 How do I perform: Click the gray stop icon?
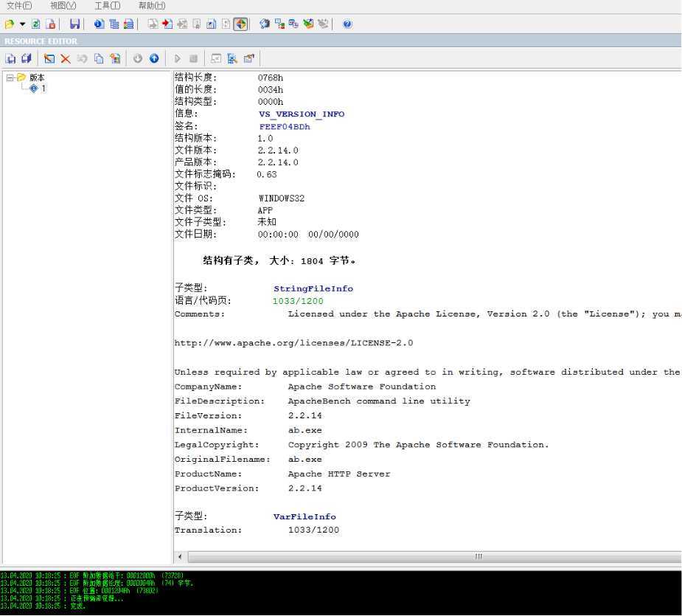coord(194,58)
